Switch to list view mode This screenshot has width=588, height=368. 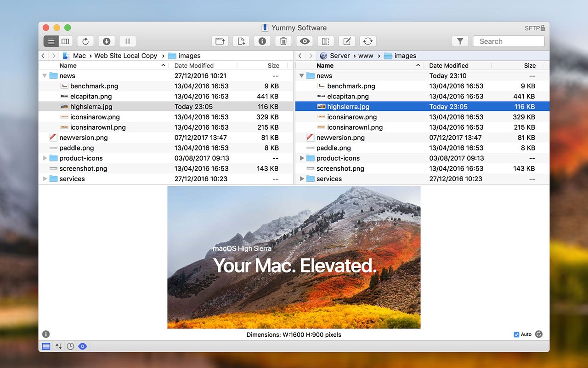pos(51,41)
